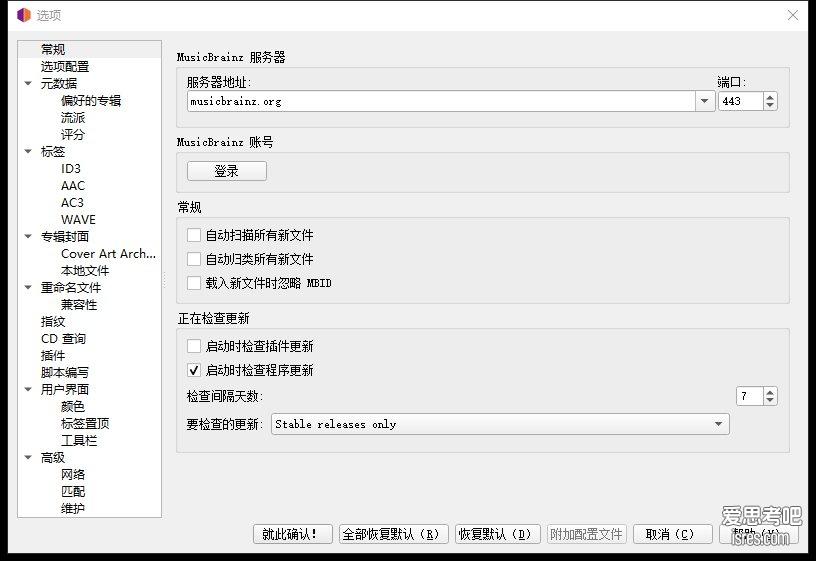Select WAVE tag options
This screenshot has height=561, width=816.
pyautogui.click(x=78, y=220)
